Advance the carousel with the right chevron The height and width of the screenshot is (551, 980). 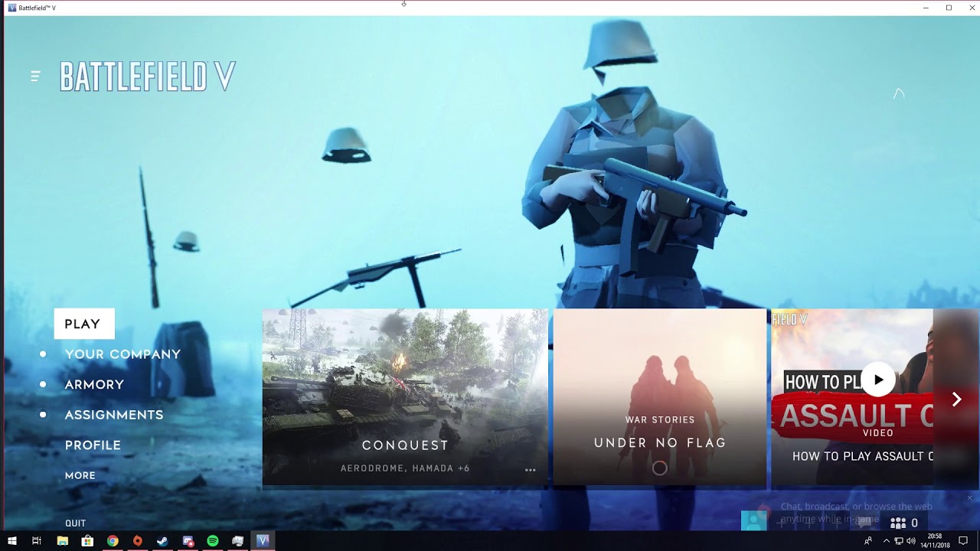click(956, 399)
